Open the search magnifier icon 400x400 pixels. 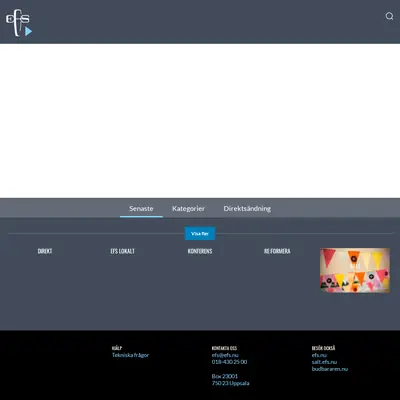(x=389, y=16)
